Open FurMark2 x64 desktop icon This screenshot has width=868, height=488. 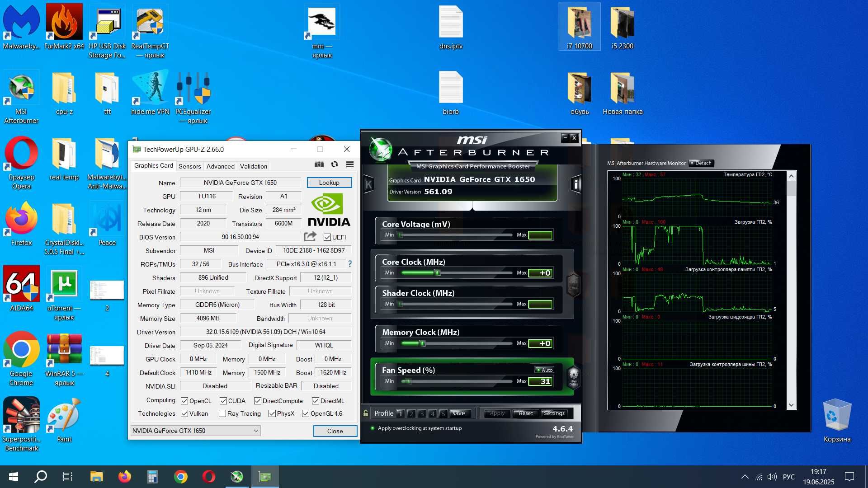coord(64,27)
